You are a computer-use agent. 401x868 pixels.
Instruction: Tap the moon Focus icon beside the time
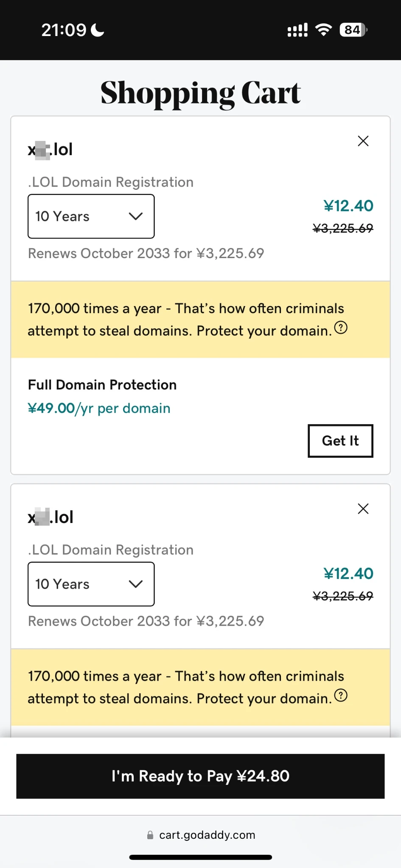pyautogui.click(x=98, y=30)
